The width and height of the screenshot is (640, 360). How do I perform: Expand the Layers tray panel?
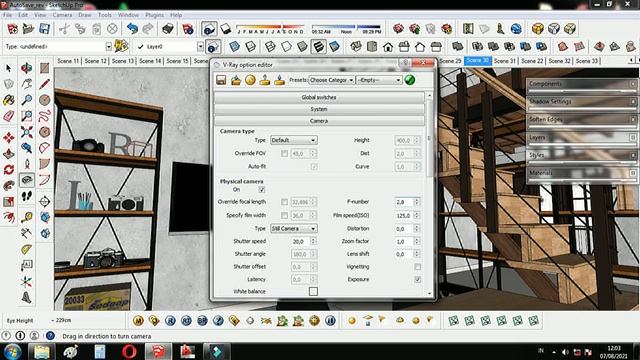point(582,138)
